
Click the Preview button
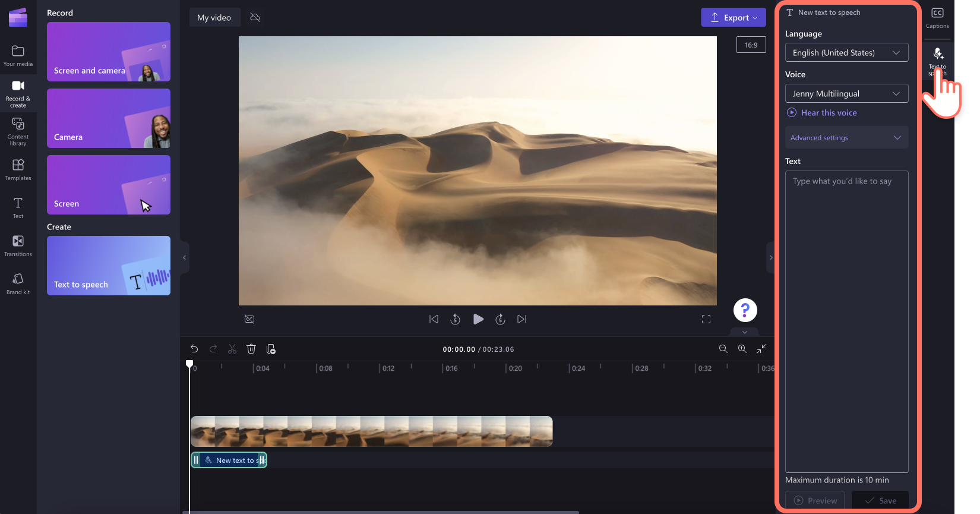point(815,500)
